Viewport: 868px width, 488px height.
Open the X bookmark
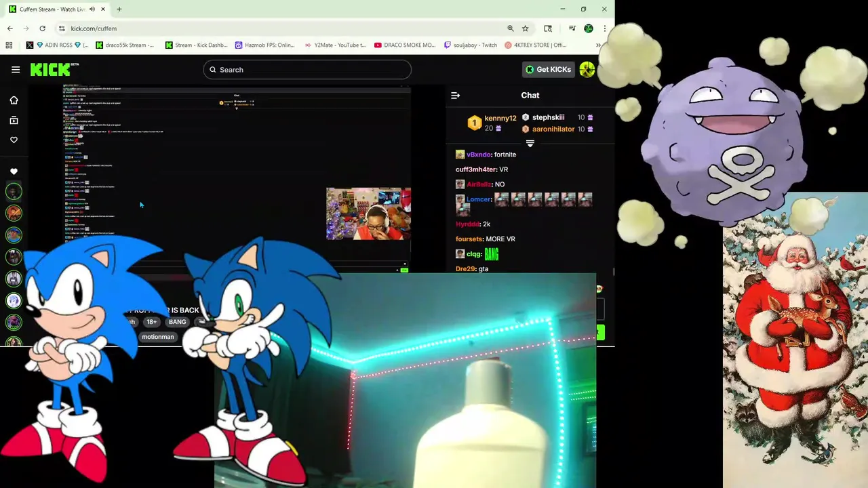pos(30,45)
